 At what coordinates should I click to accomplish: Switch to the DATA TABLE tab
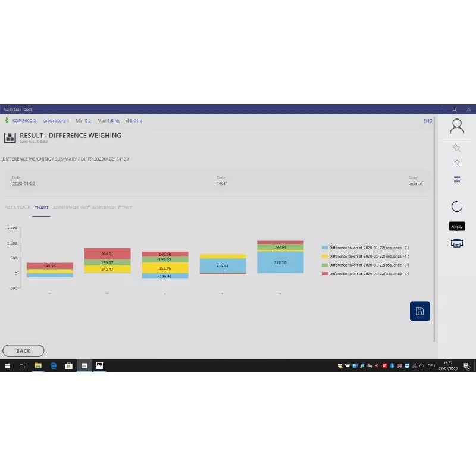(x=17, y=208)
